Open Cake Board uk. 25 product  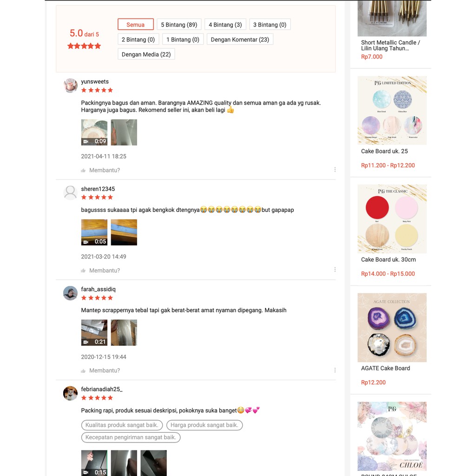point(384,151)
